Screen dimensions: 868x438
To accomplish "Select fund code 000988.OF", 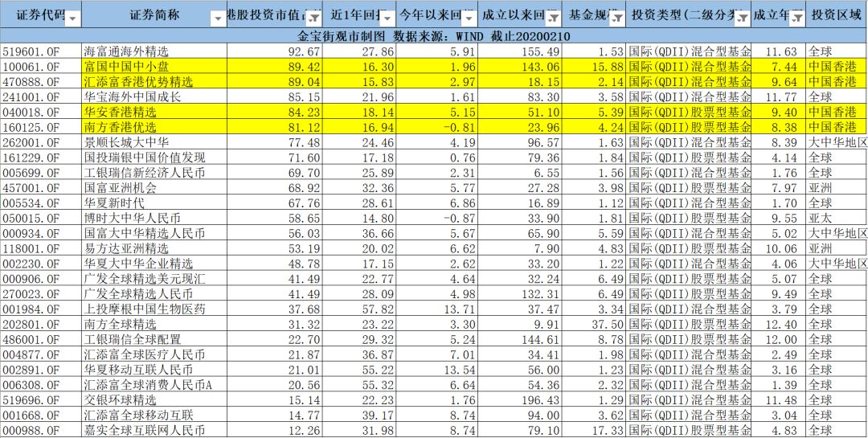I will tap(40, 429).
